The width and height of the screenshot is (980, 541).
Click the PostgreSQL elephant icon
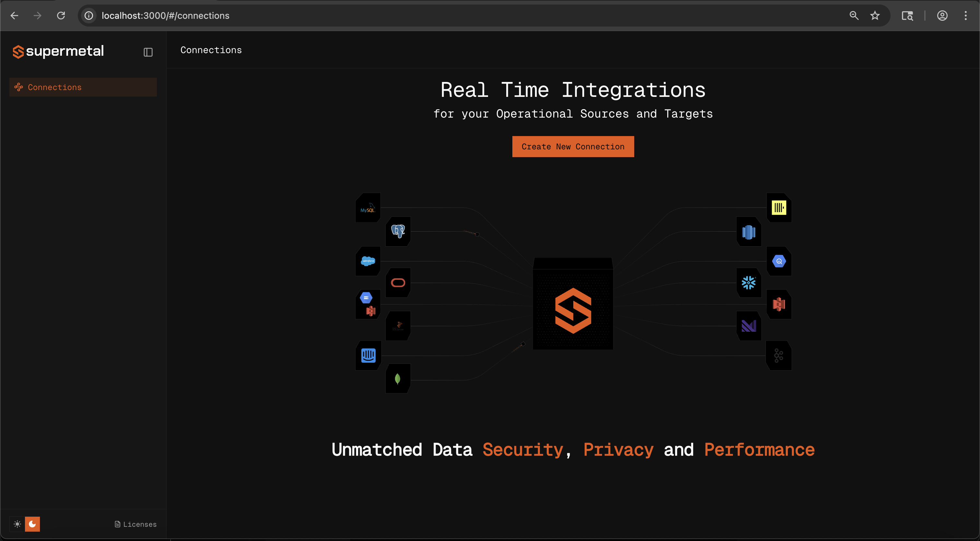(x=398, y=231)
